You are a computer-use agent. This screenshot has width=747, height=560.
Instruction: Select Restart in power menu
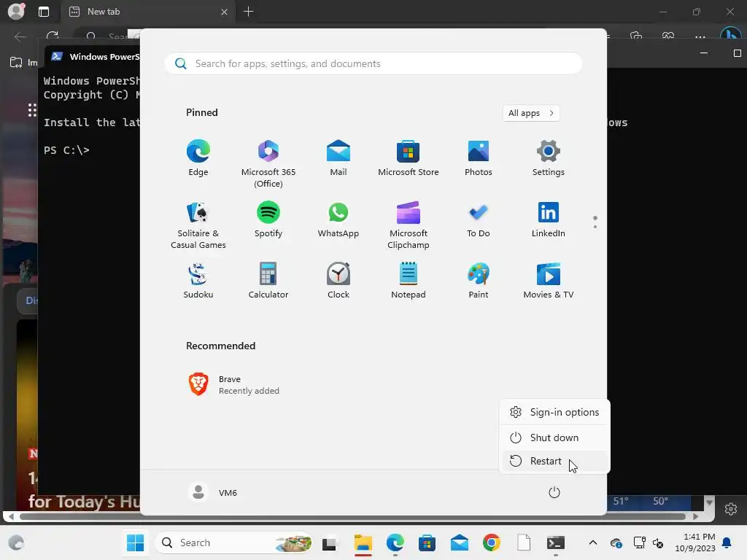coord(554,461)
